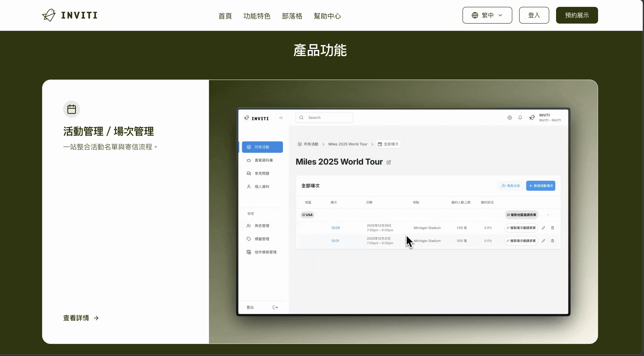
Task: Click the arrow icon beside 查看詳情
Action: [x=96, y=318]
